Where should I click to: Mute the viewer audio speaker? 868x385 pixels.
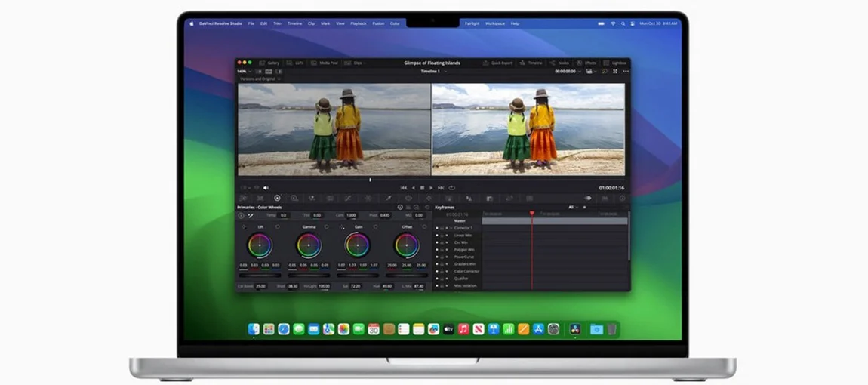pyautogui.click(x=266, y=188)
